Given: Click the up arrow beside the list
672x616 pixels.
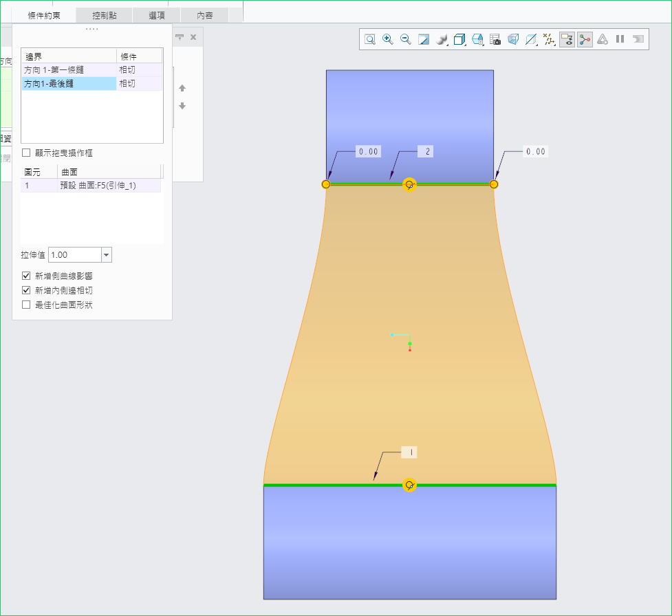Looking at the screenshot, I should [182, 88].
